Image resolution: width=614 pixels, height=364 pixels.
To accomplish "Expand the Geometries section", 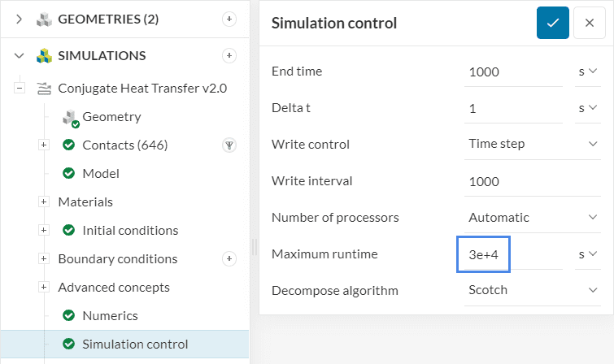I will point(20,19).
